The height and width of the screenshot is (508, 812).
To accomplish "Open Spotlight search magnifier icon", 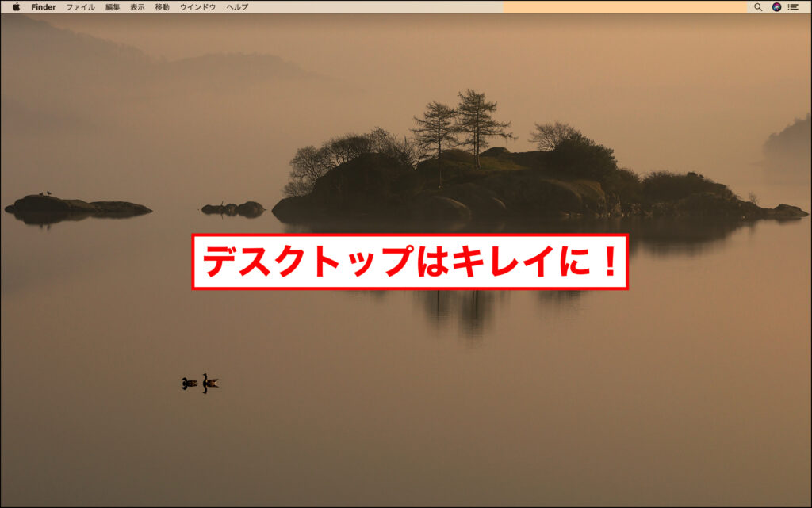I will coord(758,6).
